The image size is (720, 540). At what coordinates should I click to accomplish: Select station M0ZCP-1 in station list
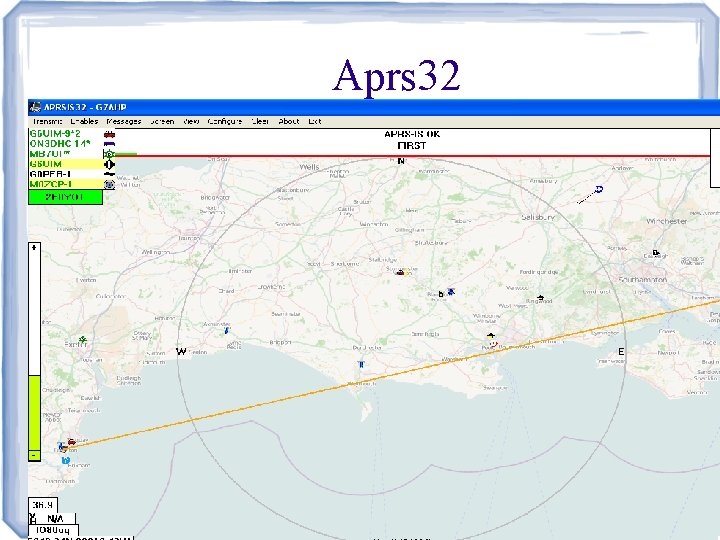coord(65,184)
